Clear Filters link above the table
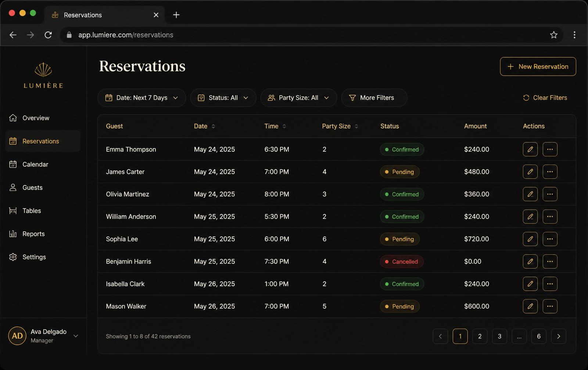588x370 pixels. tap(545, 98)
